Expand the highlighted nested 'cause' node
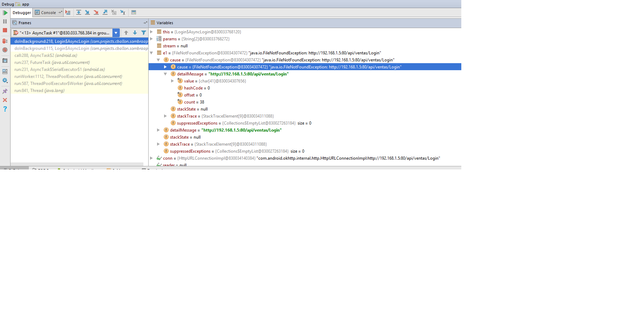 point(165,67)
